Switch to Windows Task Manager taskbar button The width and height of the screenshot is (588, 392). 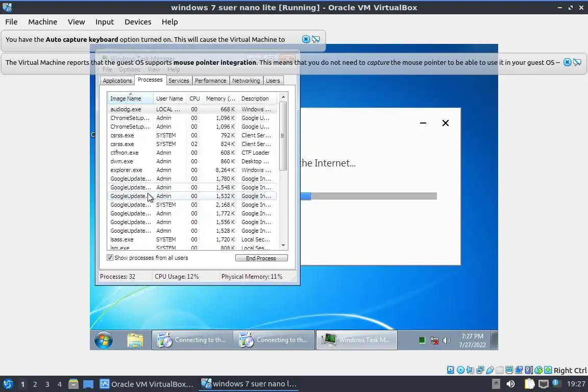(x=357, y=340)
